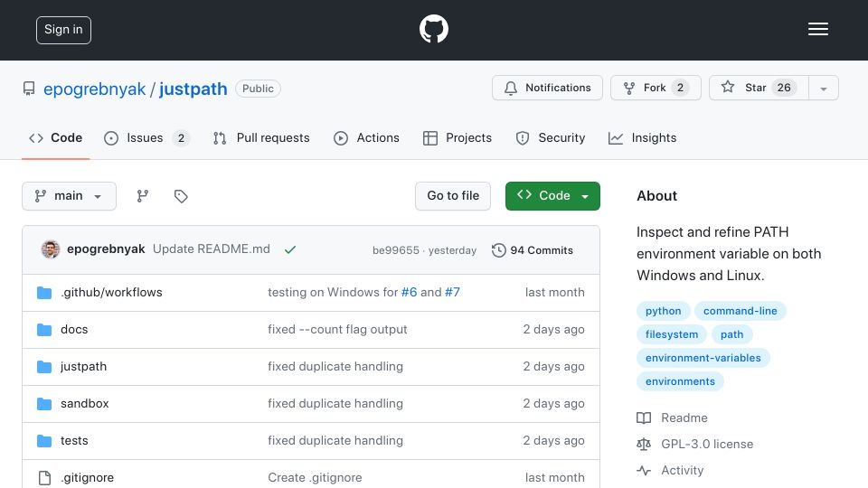Open the .github/workflows folder
The height and width of the screenshot is (488, 868).
tap(111, 292)
